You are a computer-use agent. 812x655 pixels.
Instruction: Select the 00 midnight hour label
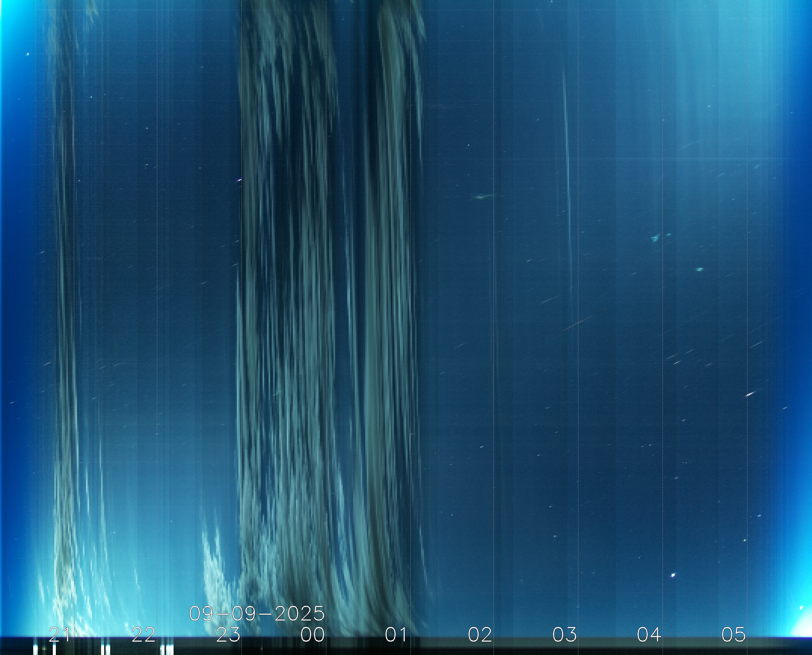[x=312, y=634]
